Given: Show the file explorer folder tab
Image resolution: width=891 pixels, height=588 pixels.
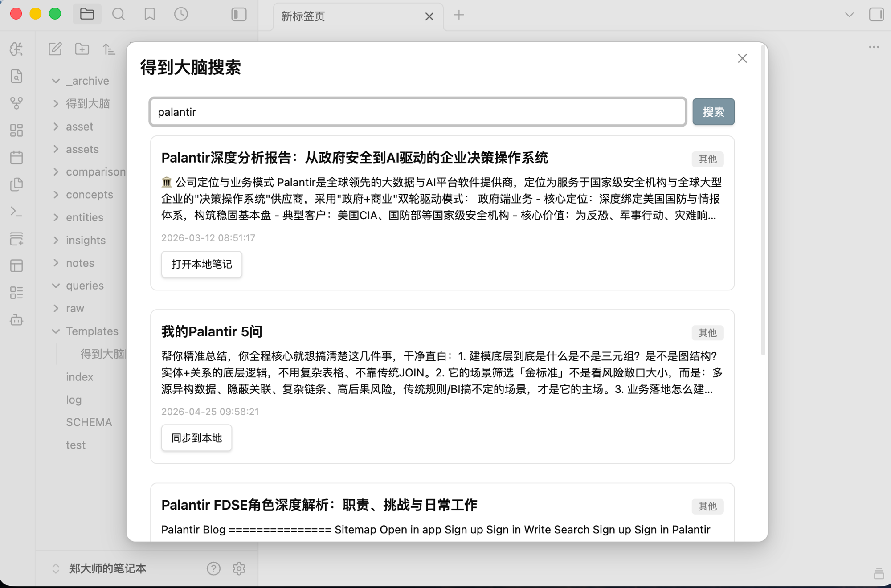Looking at the screenshot, I should (87, 14).
